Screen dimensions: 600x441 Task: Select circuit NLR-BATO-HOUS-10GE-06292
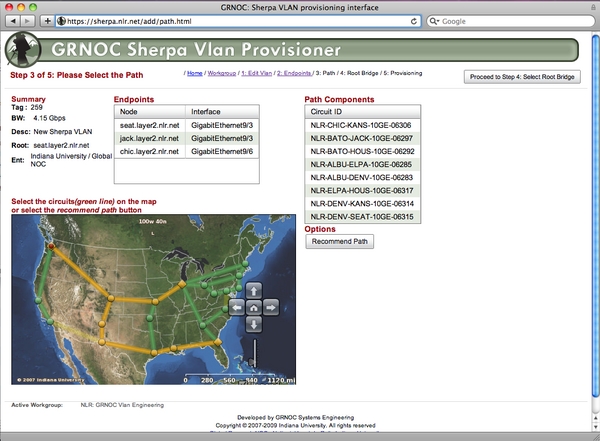pyautogui.click(x=362, y=151)
